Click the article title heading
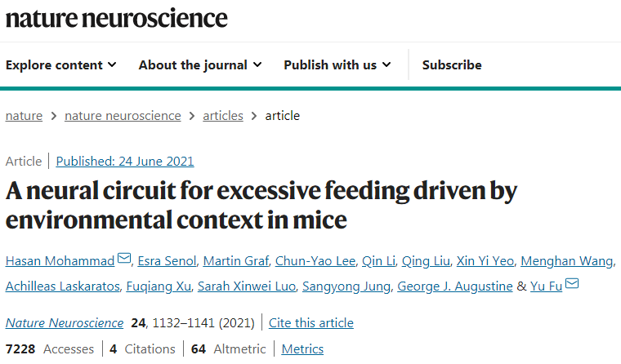The height and width of the screenshot is (364, 621). coord(261,204)
